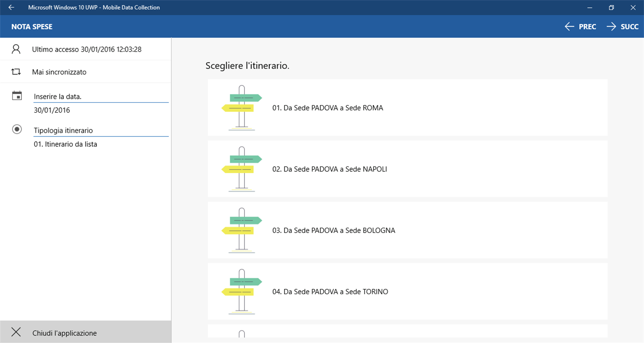The width and height of the screenshot is (644, 343).
Task: Click the user profile icon
Action: point(16,49)
